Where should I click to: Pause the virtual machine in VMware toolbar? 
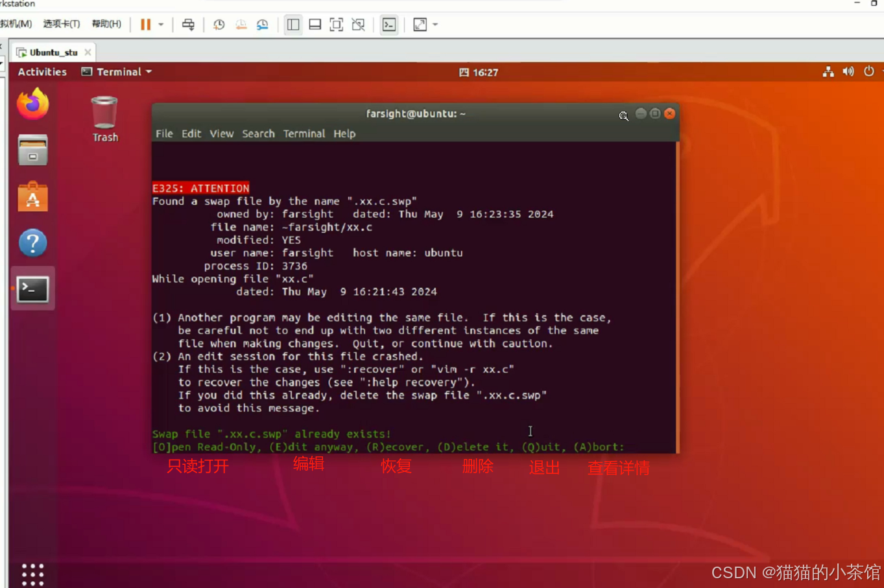point(145,25)
